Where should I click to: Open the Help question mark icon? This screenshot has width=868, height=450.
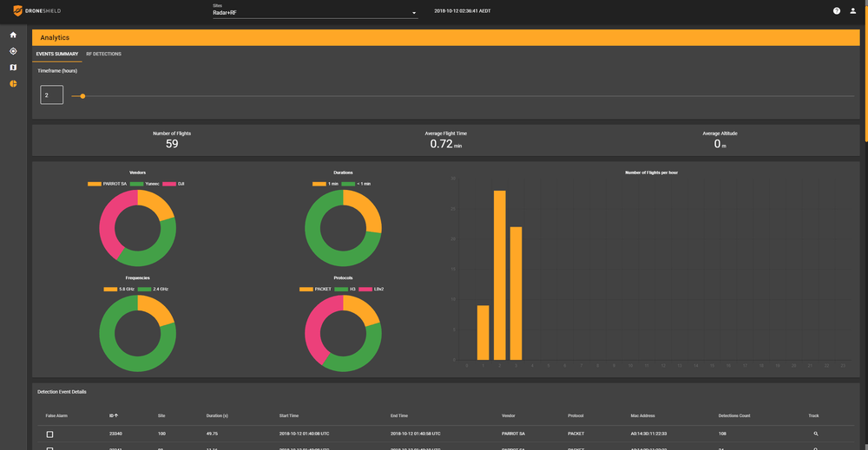pos(837,11)
